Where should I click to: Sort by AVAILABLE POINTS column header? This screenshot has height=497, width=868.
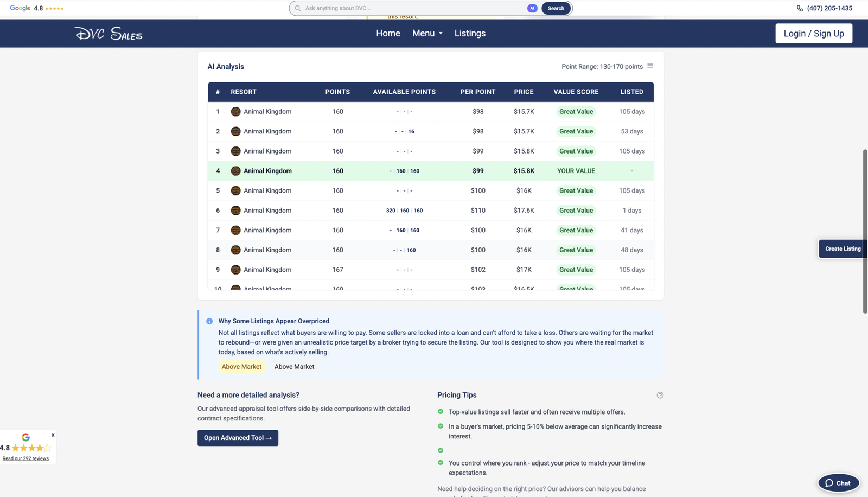pos(404,92)
